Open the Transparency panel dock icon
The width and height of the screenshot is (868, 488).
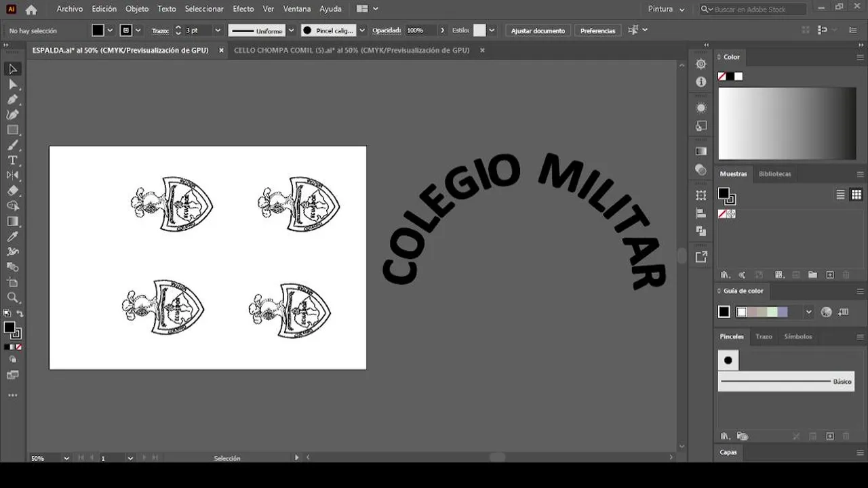pos(701,169)
